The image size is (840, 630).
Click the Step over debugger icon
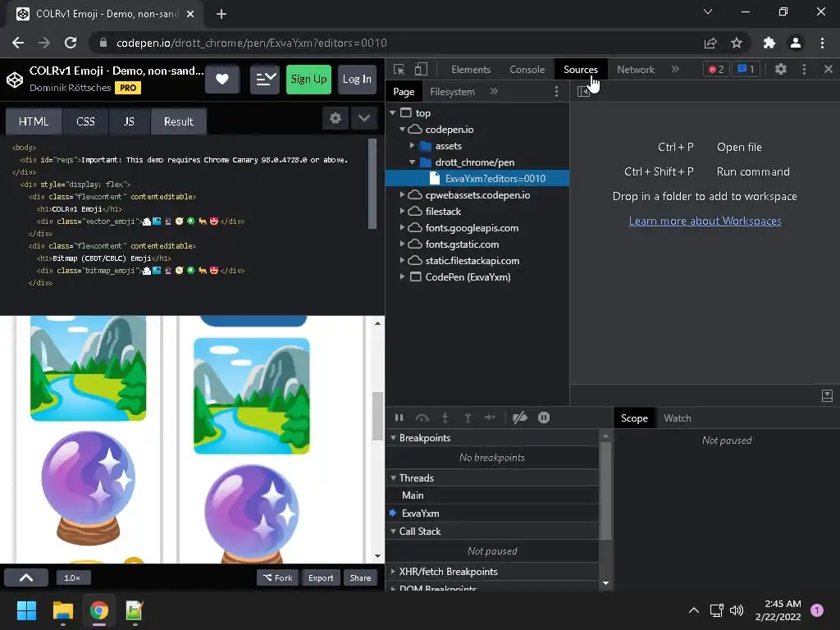[422, 418]
